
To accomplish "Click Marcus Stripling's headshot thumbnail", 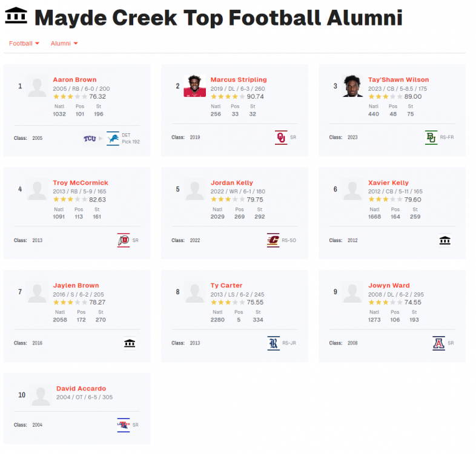I will coord(194,86).
